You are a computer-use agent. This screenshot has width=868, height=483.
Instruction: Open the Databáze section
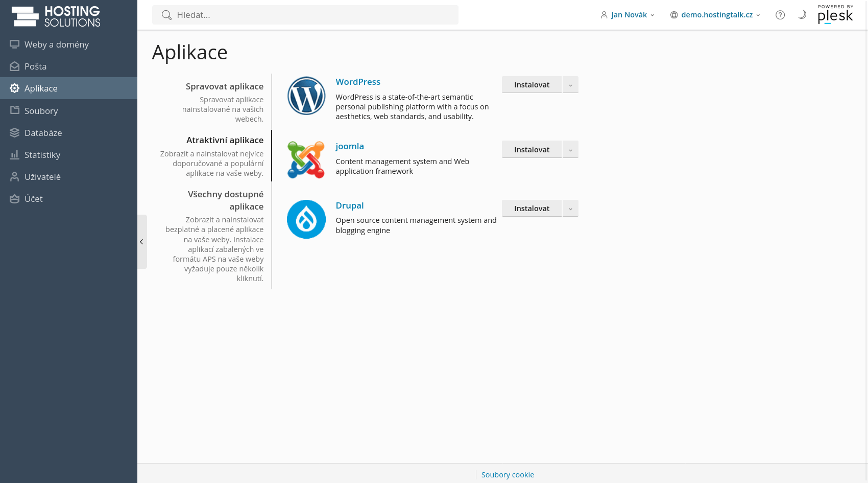point(68,133)
